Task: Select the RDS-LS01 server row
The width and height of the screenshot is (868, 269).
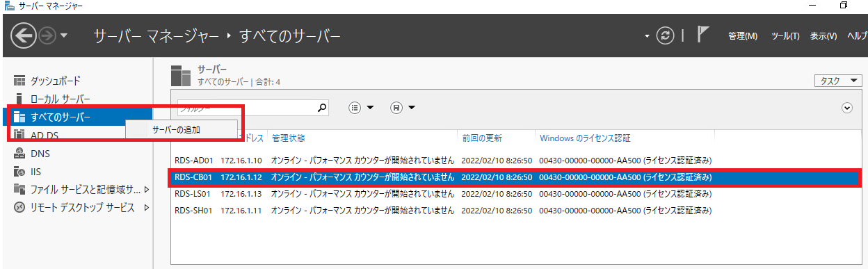Action: [516, 193]
